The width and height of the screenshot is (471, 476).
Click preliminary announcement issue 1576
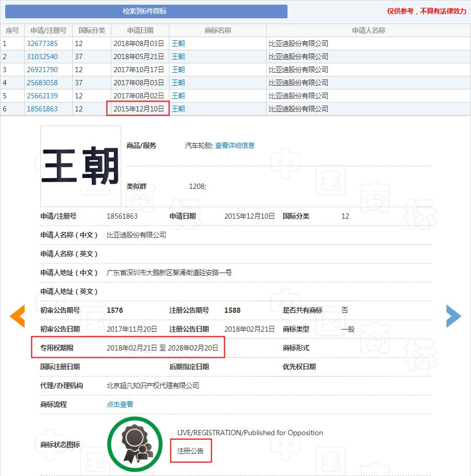(114, 310)
